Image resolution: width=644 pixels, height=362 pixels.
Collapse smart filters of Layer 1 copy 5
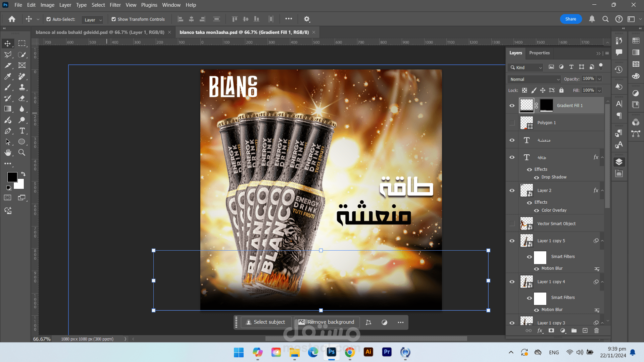[602, 241]
